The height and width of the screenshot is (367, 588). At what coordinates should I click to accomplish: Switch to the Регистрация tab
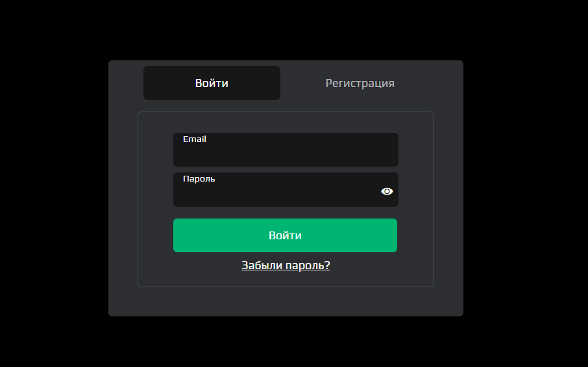(360, 83)
